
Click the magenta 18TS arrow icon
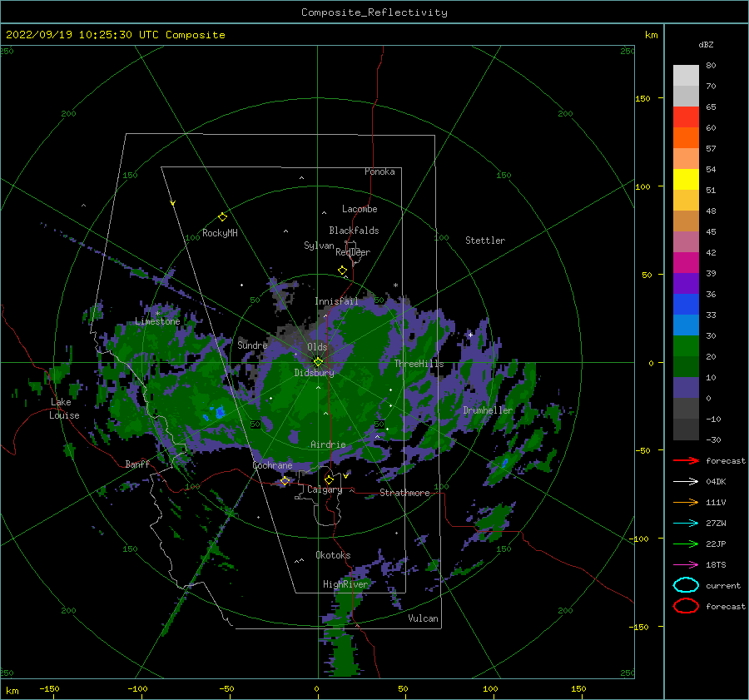click(x=686, y=565)
